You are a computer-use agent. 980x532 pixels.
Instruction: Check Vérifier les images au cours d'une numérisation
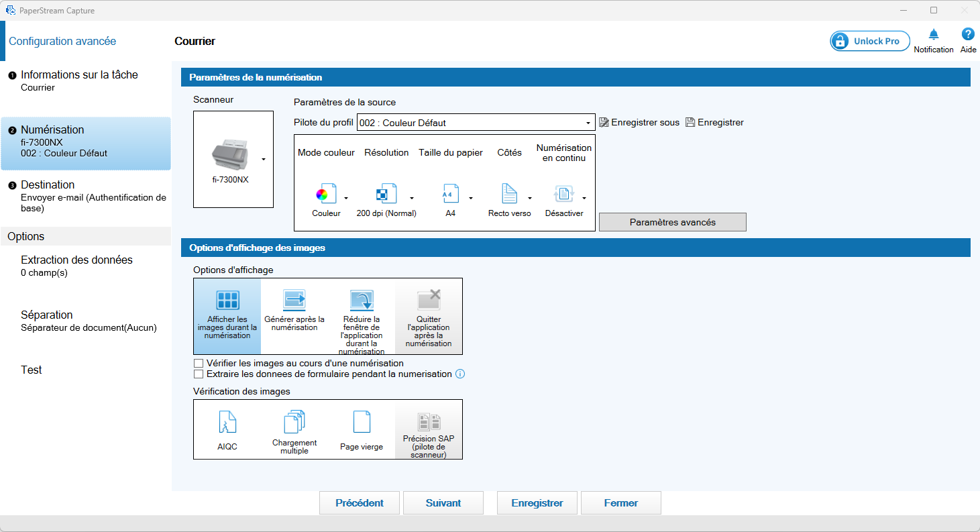199,364
